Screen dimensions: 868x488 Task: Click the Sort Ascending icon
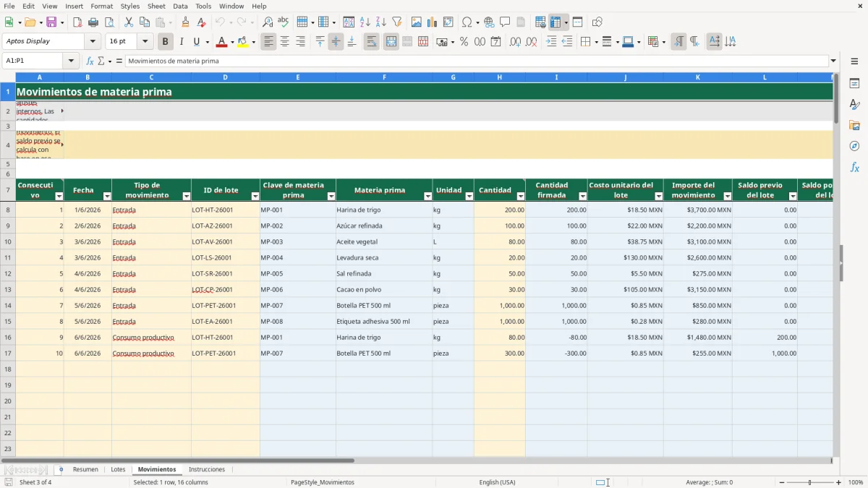point(365,22)
